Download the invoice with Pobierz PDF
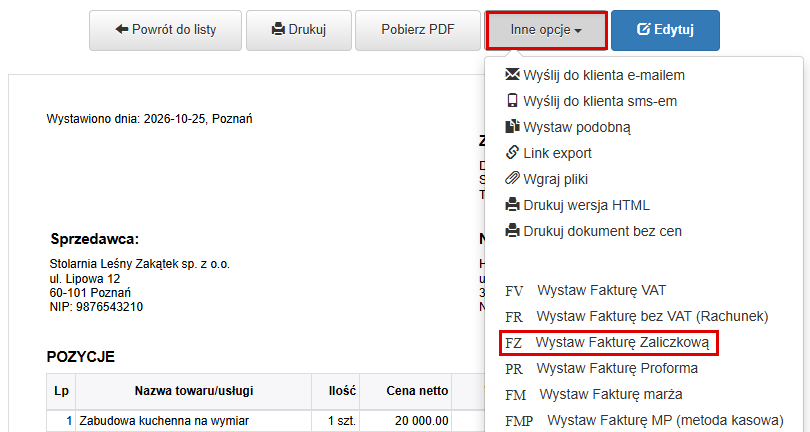Image resolution: width=810 pixels, height=432 pixels. 417,30
